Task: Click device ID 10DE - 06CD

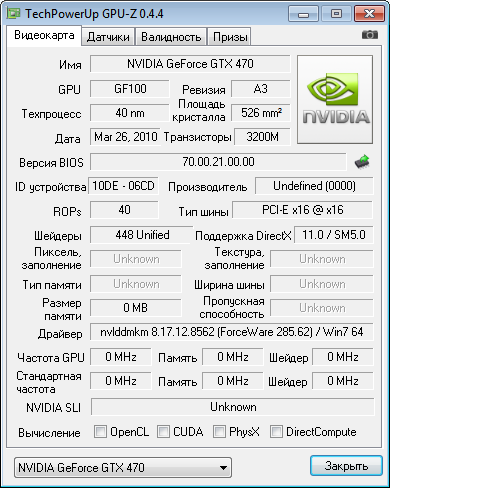Action: (x=123, y=186)
